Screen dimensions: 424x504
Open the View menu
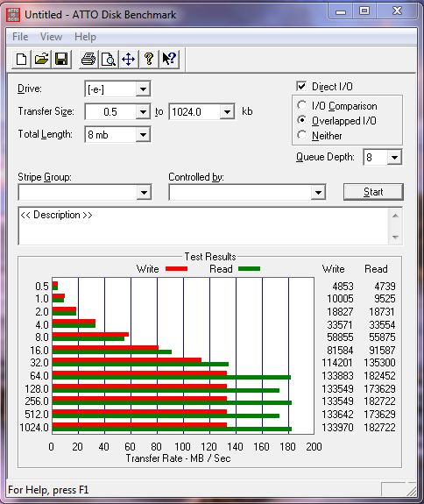pyautogui.click(x=51, y=37)
